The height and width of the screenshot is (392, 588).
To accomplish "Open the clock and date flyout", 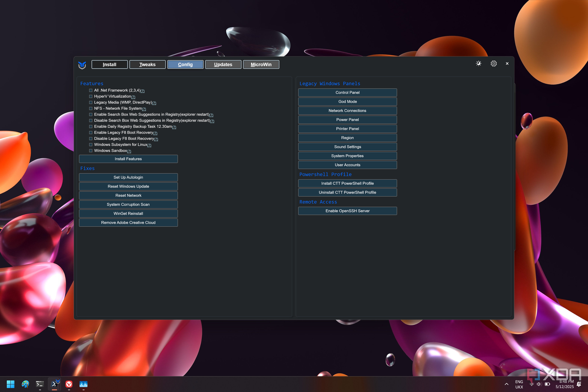I will click(x=564, y=384).
